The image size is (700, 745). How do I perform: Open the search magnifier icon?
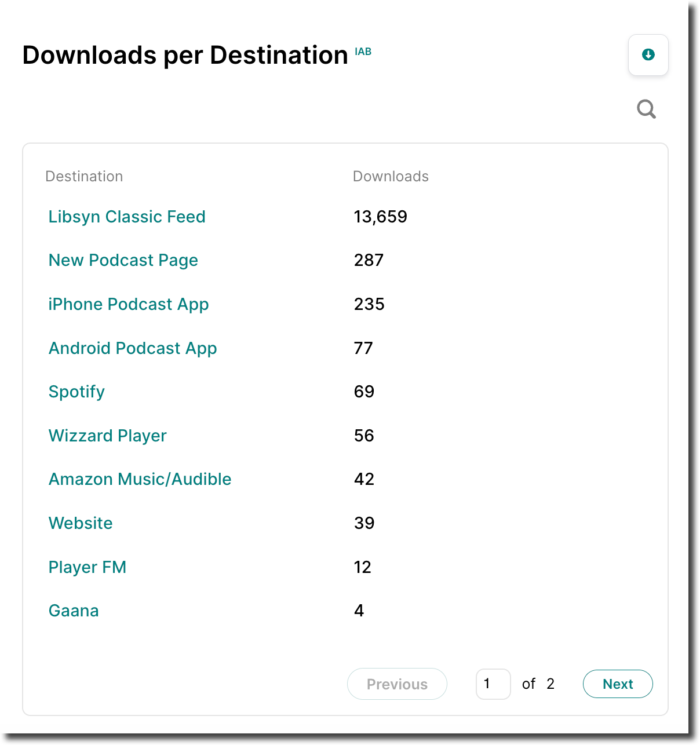pos(646,109)
